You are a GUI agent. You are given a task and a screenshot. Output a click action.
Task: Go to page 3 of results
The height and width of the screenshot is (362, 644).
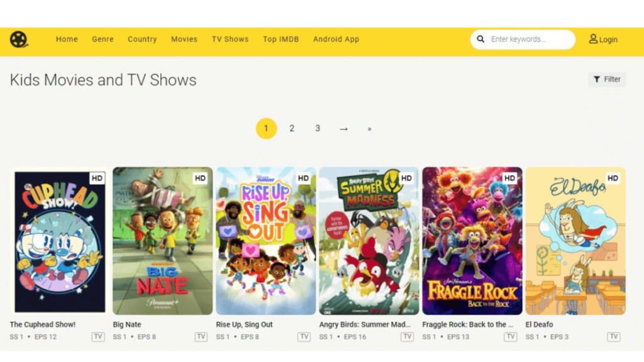click(x=318, y=128)
